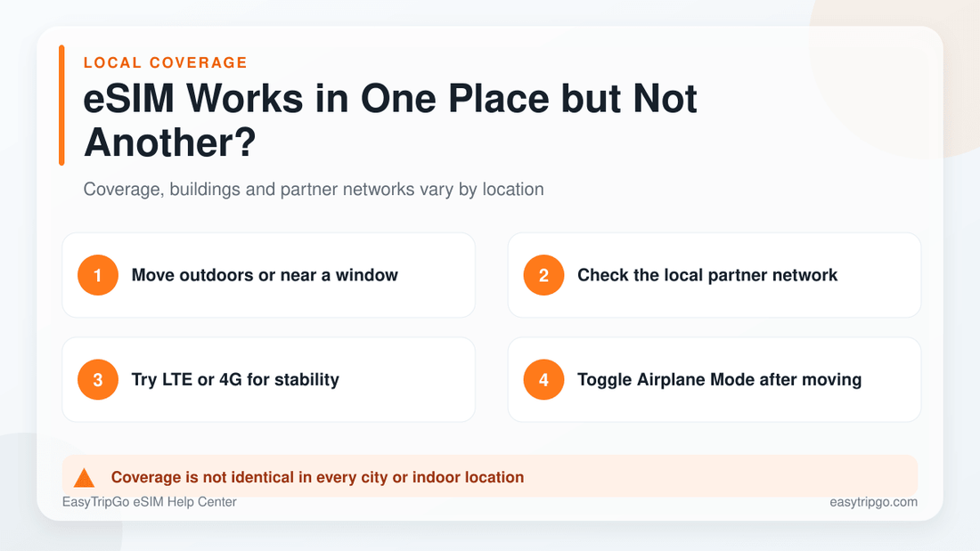The height and width of the screenshot is (551, 980).
Task: Select the 'Try LTE or 4G for stability' card
Action: coord(269,379)
